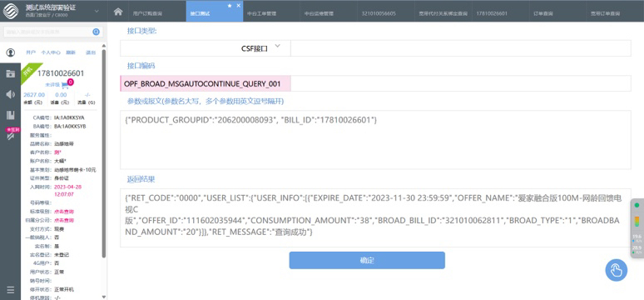Screen dimensions: 644x300
Task: Click the CA编号 value IA:1A0KKSYA
Action: [69, 117]
